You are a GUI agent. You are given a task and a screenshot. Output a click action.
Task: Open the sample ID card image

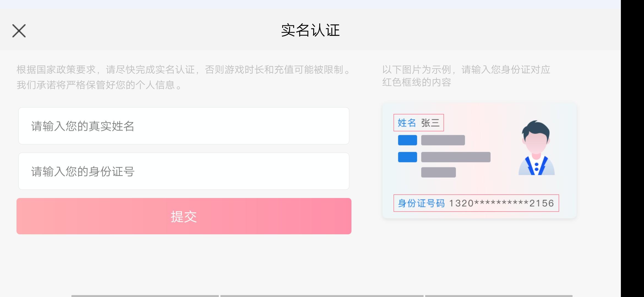[479, 161]
